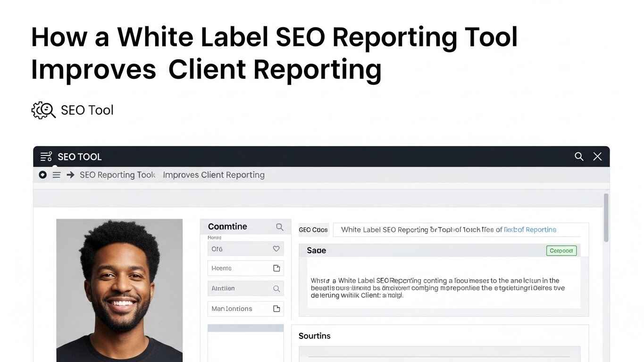Click the search toggle inside the Aintlien field
This screenshot has width=644, height=362.
pos(276,288)
